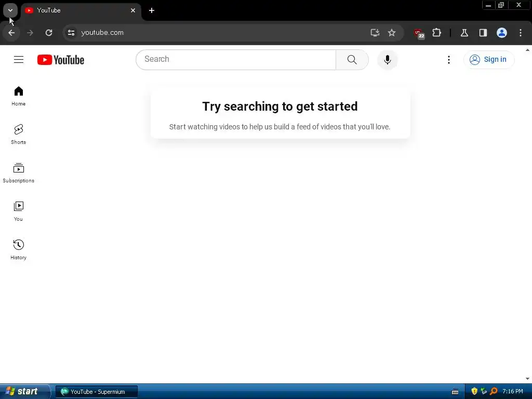532x399 pixels.
Task: Open Subscriptions in the sidebar
Action: coord(19,172)
